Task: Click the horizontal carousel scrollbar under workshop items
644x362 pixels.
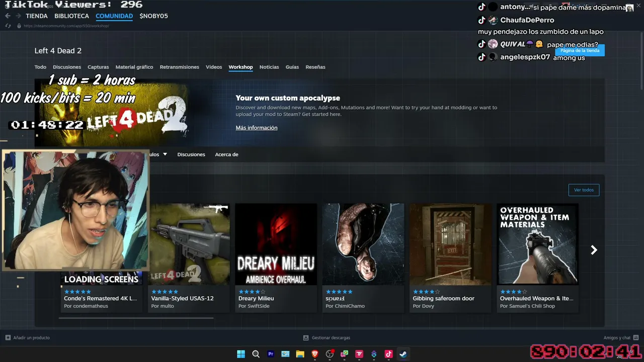Action: (x=136, y=318)
